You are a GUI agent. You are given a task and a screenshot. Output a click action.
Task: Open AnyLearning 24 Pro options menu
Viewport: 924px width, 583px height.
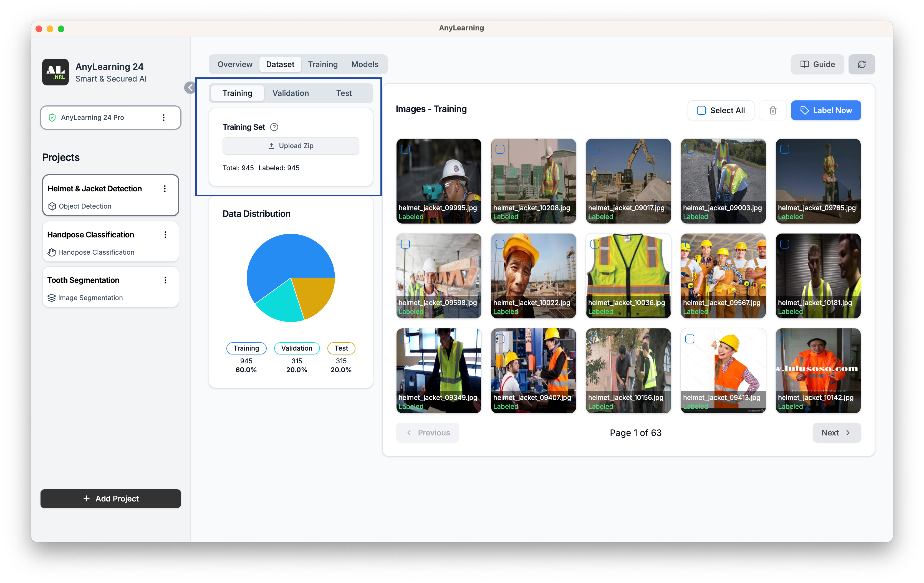(x=163, y=117)
